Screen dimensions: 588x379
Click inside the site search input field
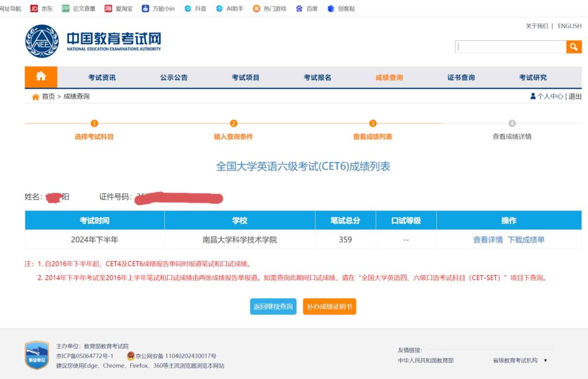point(510,47)
